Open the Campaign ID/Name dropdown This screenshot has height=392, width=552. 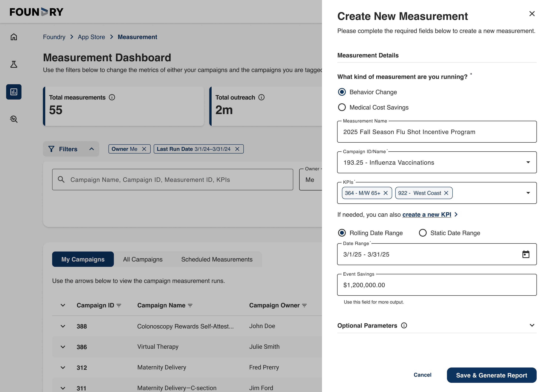point(528,163)
